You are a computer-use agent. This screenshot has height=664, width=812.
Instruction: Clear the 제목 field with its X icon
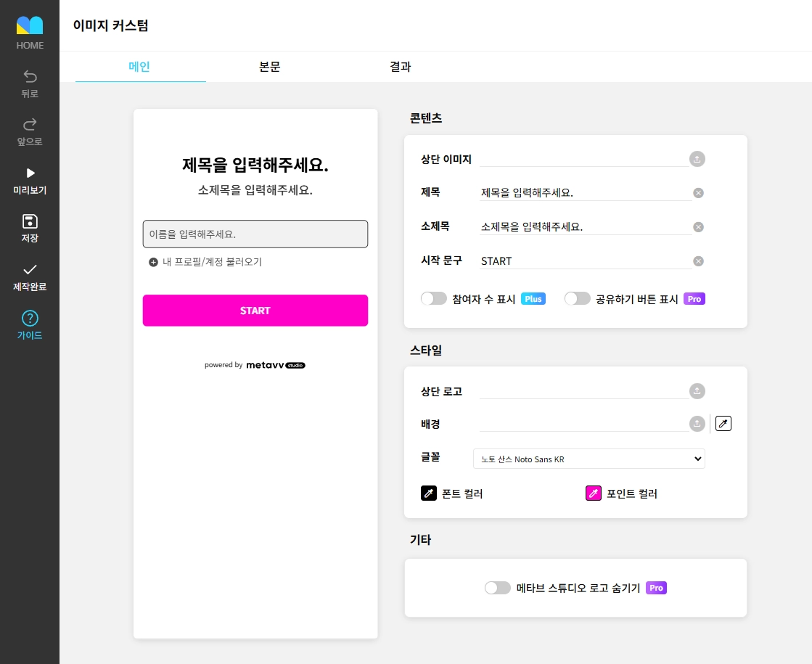[699, 193]
